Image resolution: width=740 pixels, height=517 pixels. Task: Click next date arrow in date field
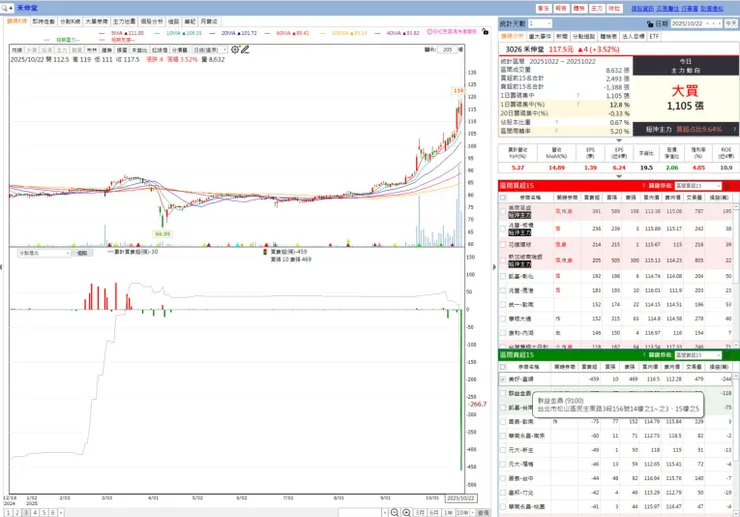coord(719,24)
